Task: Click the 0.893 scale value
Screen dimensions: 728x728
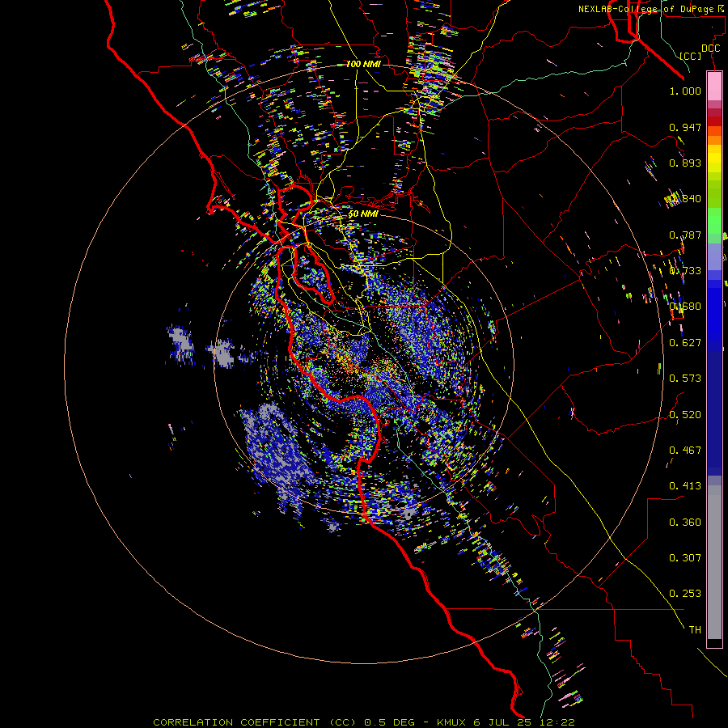Action: 685,163
